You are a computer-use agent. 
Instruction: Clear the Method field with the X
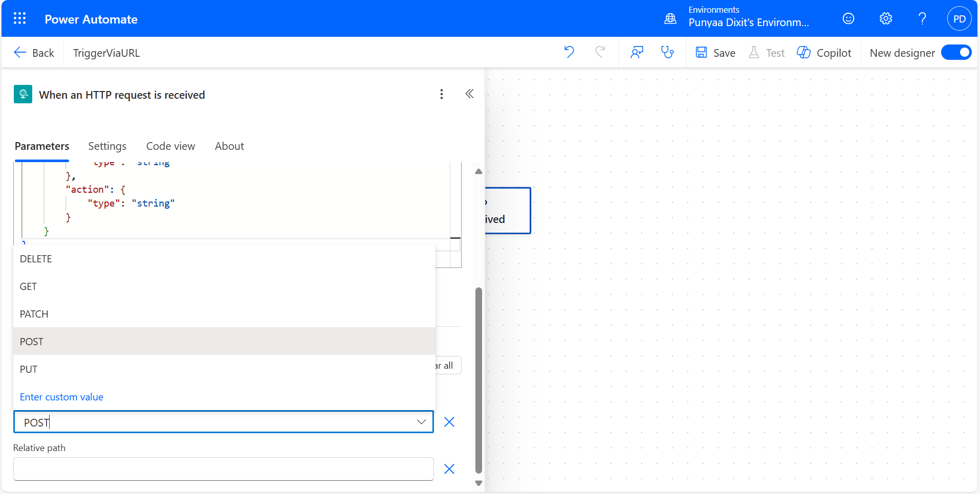click(x=449, y=422)
